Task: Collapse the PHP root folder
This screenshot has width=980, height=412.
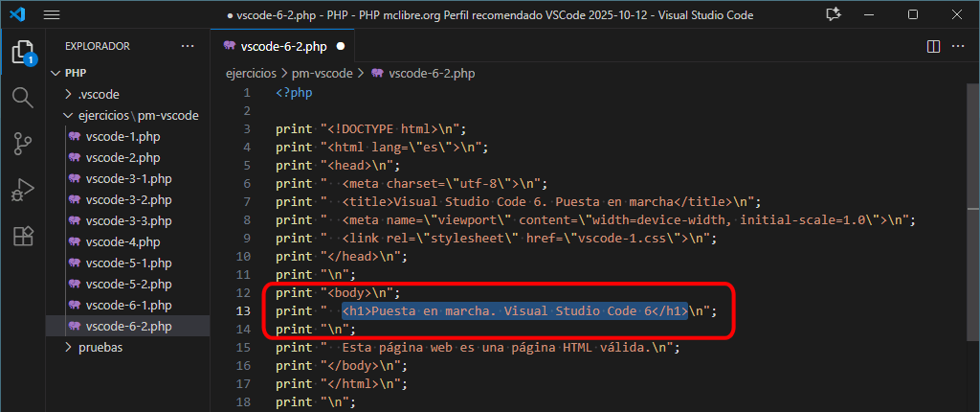Action: 76,73
